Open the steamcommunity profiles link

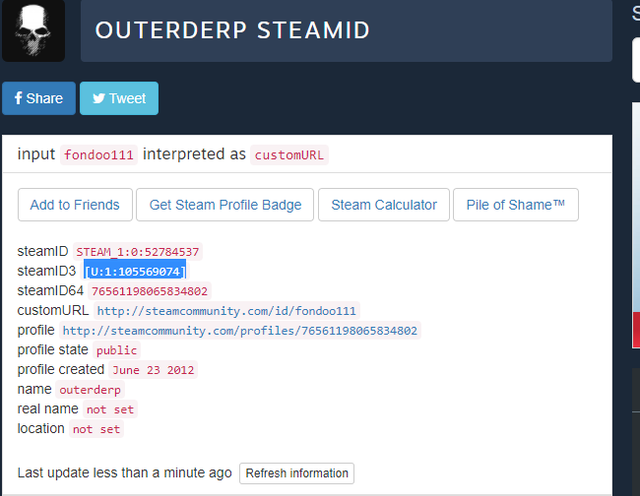pos(240,331)
